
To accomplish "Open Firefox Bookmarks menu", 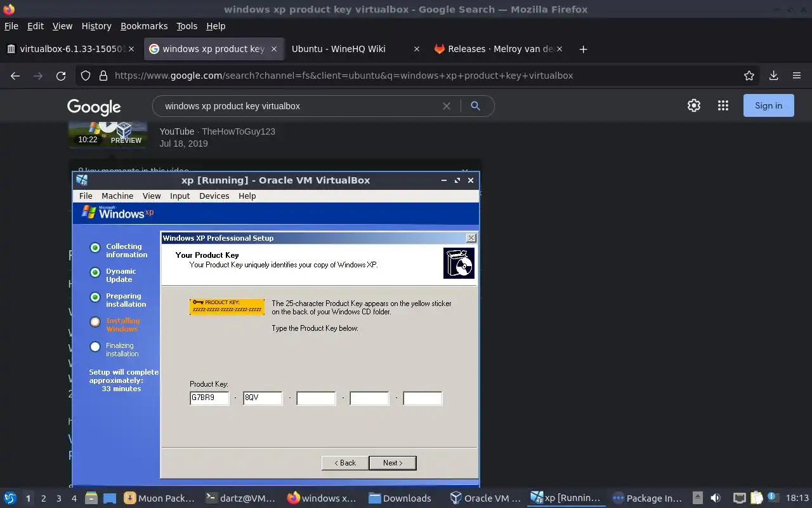I will [x=144, y=26].
